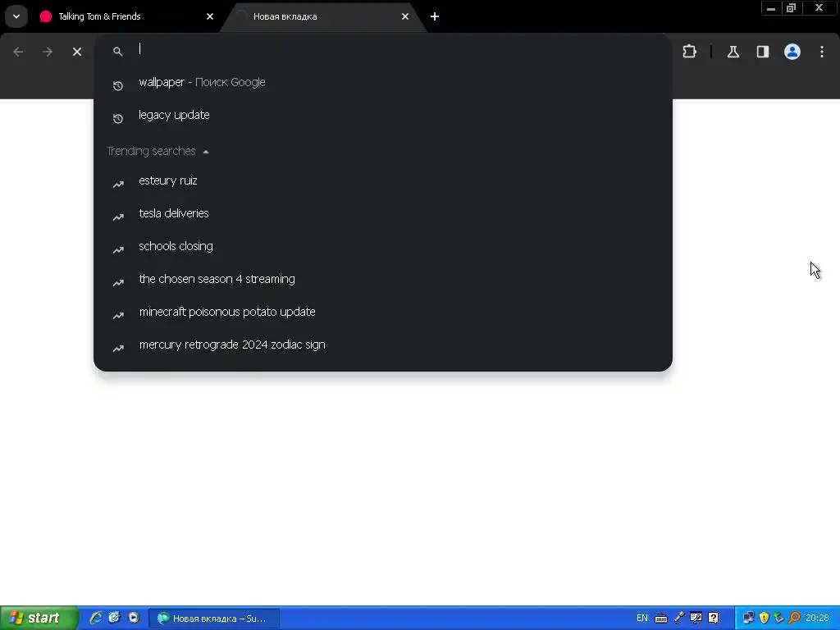The image size is (840, 630).
Task: Click history clock icon beside wallpaper
Action: coord(118,85)
